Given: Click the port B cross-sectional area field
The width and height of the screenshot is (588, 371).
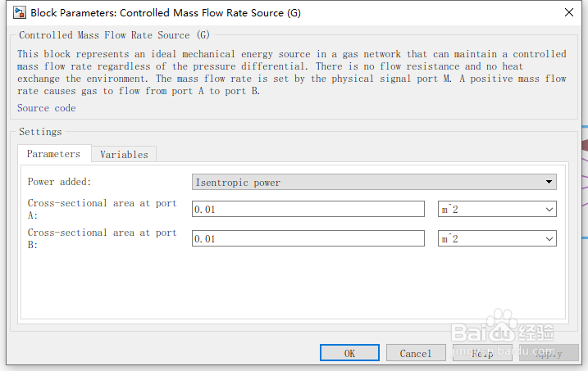Looking at the screenshot, I should coord(308,239).
